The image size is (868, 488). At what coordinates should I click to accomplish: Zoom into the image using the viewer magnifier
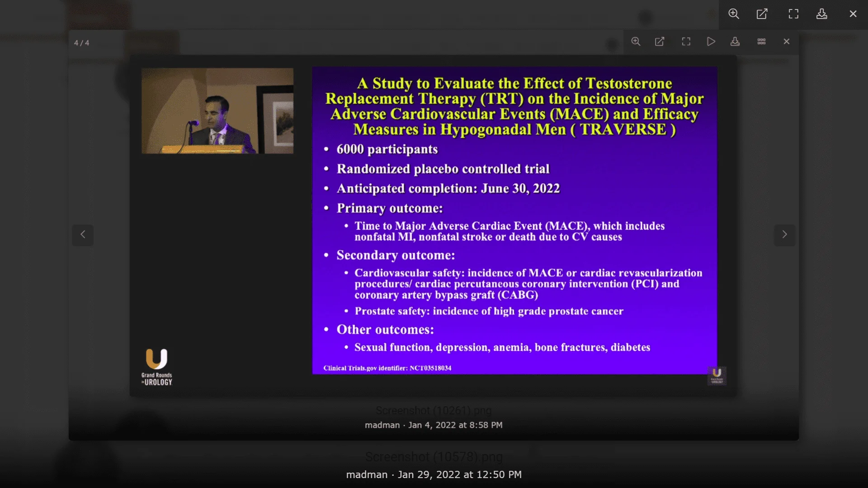pyautogui.click(x=636, y=41)
